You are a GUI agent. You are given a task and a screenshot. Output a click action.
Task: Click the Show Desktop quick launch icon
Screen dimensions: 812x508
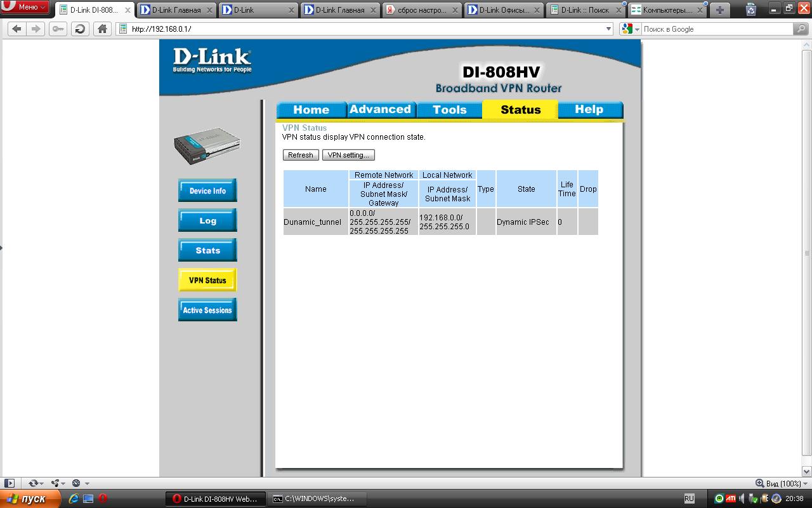pyautogui.click(x=88, y=498)
